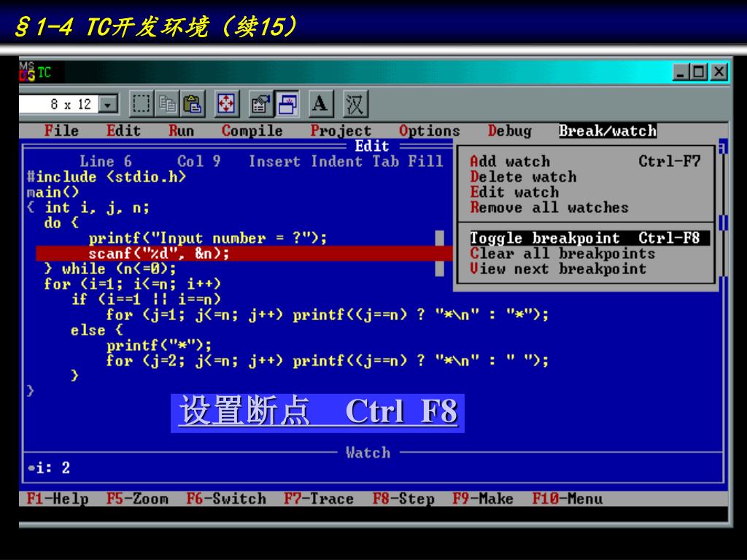This screenshot has width=747, height=560.
Task: Click the Copy toolbar icon
Action: click(x=167, y=104)
